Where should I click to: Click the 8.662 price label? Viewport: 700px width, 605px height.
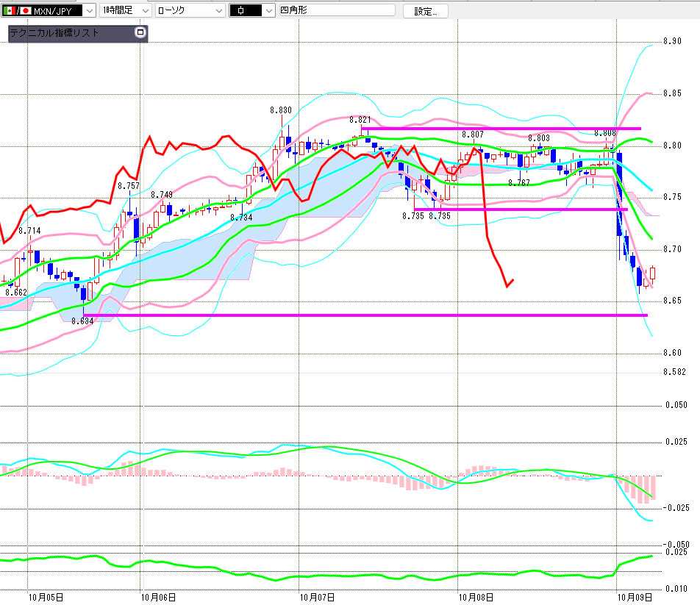[16, 293]
